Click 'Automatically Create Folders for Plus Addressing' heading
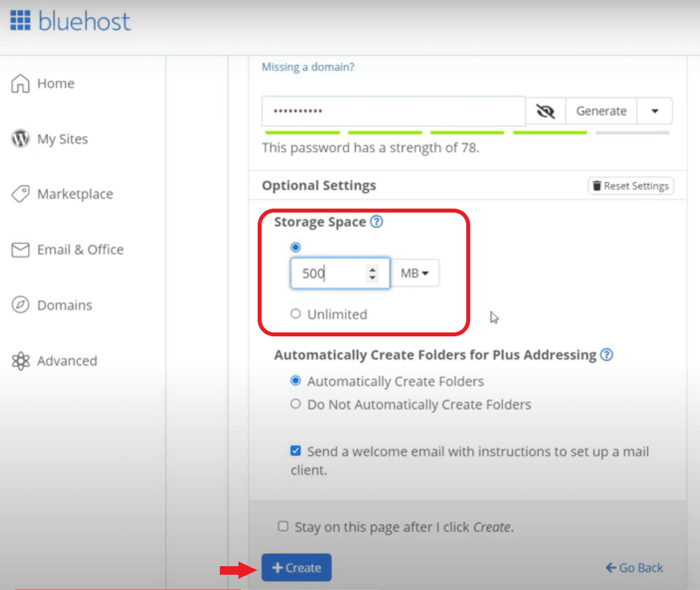 coord(435,355)
